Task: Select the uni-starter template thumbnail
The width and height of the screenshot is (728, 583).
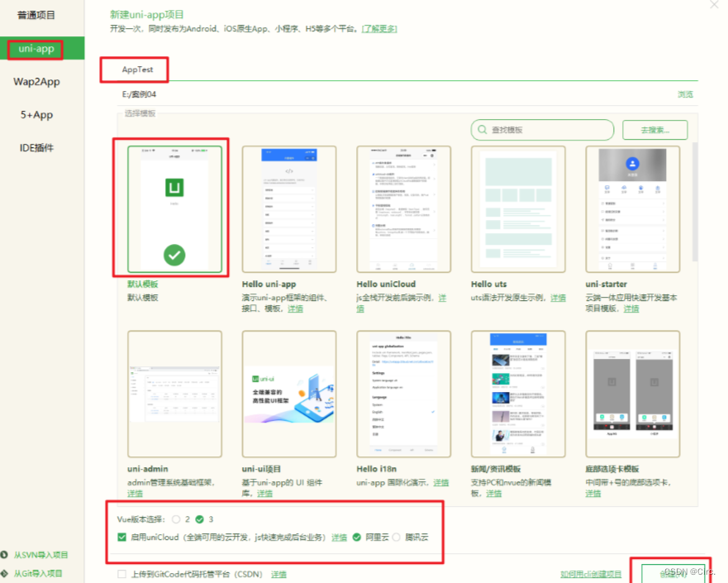Action: (632, 209)
